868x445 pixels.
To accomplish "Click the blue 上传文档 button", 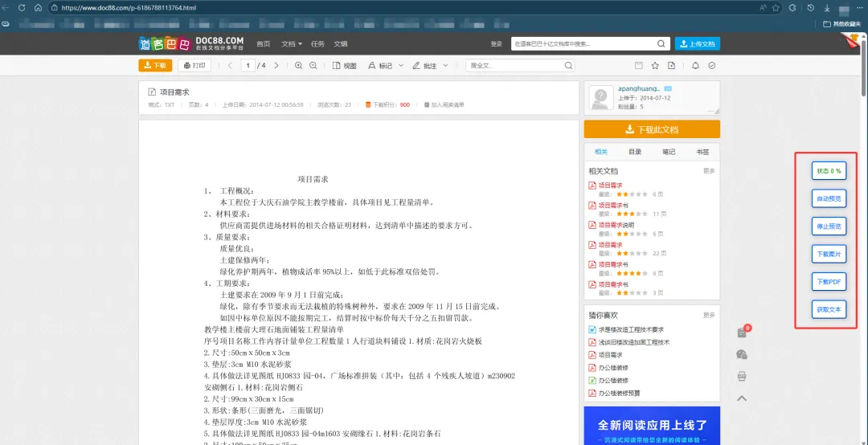I will click(698, 43).
